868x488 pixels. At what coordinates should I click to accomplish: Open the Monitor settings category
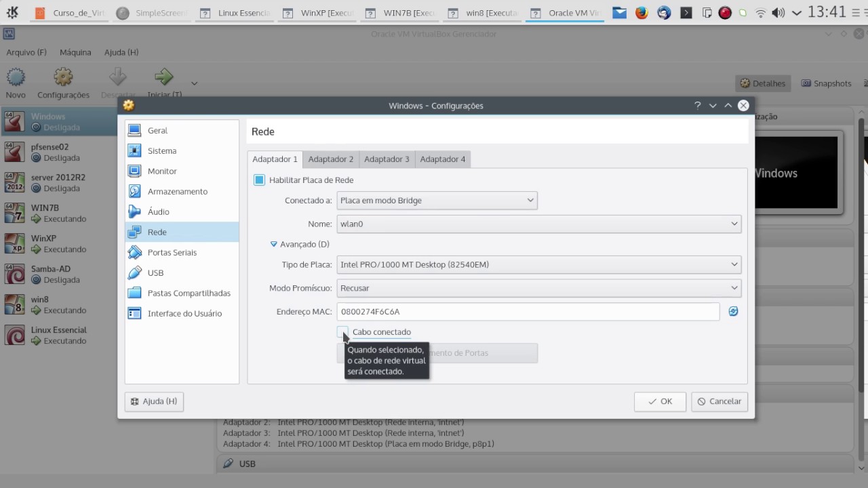182,171
